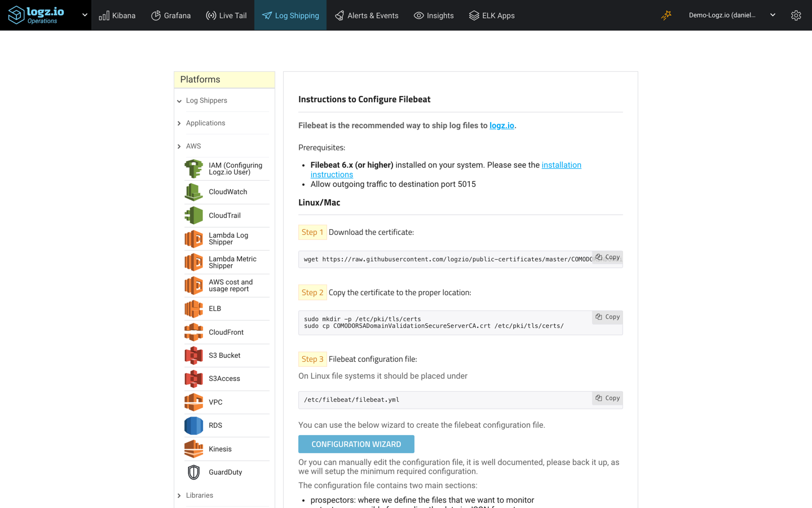Open the Demo-Logz.io account dropdown
Viewport: 812px width, 508px height.
[x=732, y=15]
